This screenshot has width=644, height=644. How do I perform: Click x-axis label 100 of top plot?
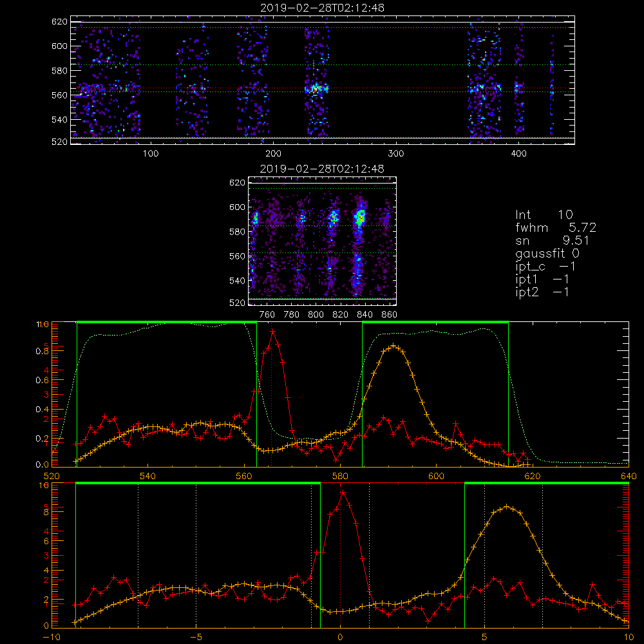pyautogui.click(x=150, y=154)
